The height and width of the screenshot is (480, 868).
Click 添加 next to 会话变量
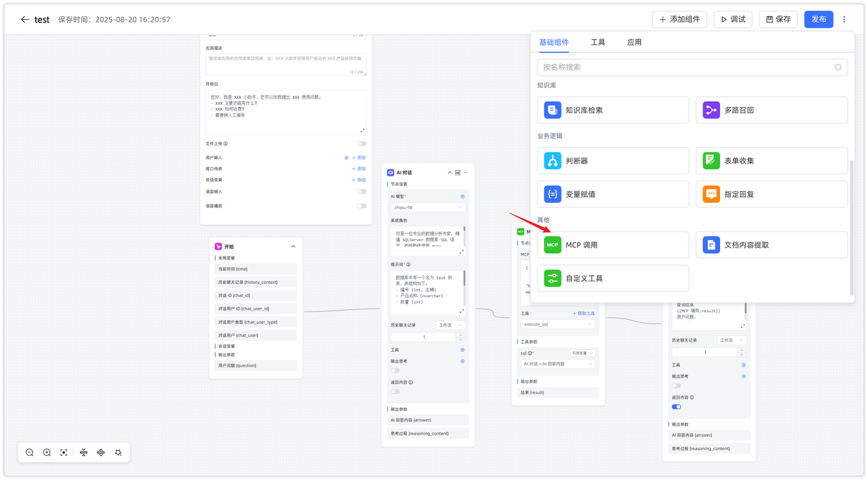[x=359, y=180]
